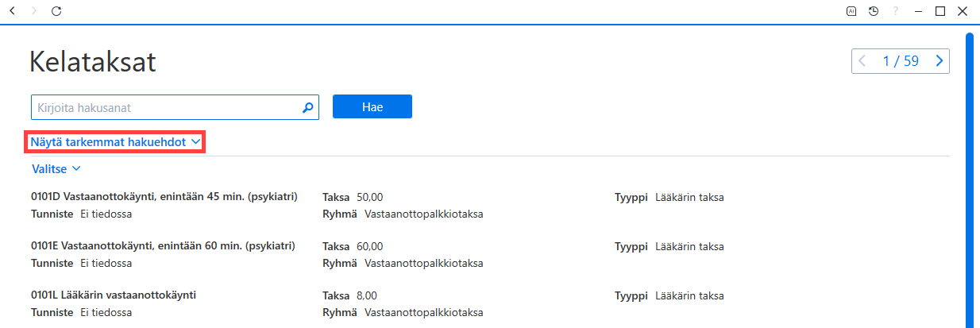Click the magnifier icon in search field
The height and width of the screenshot is (328, 980).
pos(308,107)
